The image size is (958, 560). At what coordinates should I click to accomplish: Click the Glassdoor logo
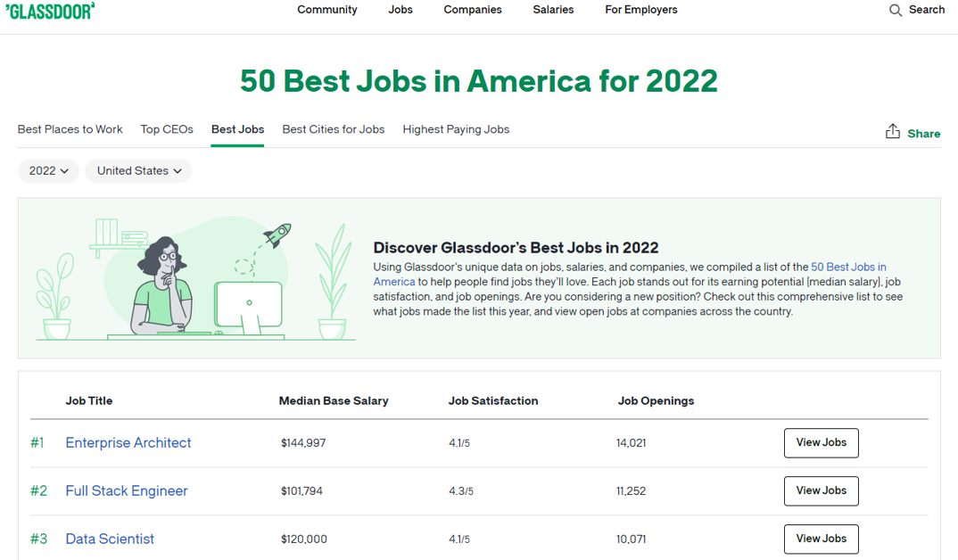[50, 10]
